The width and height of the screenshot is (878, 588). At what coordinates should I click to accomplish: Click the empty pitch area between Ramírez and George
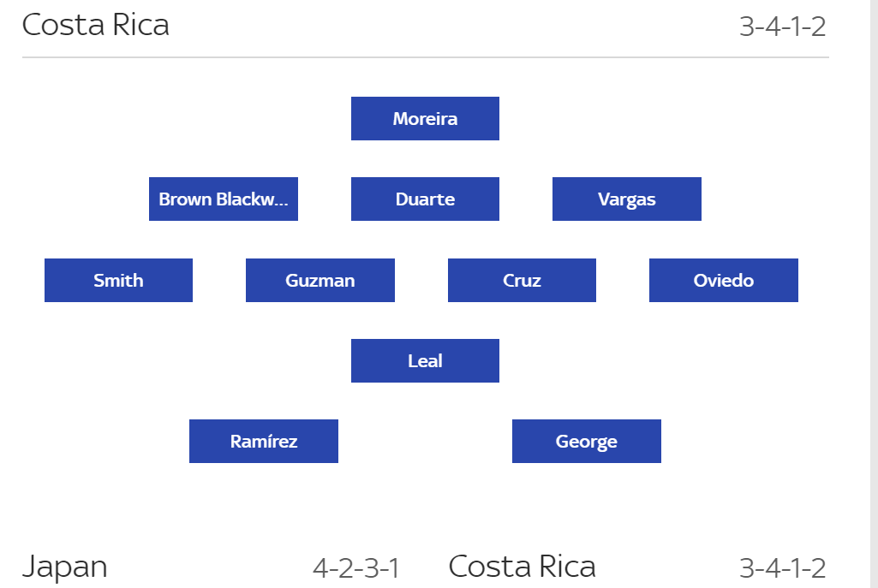click(425, 442)
